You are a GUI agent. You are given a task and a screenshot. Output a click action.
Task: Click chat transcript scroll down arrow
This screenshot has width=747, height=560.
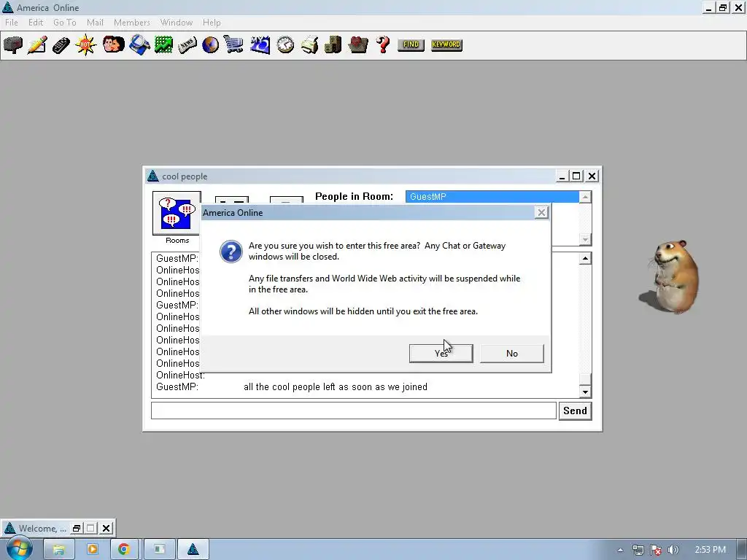[x=585, y=392]
